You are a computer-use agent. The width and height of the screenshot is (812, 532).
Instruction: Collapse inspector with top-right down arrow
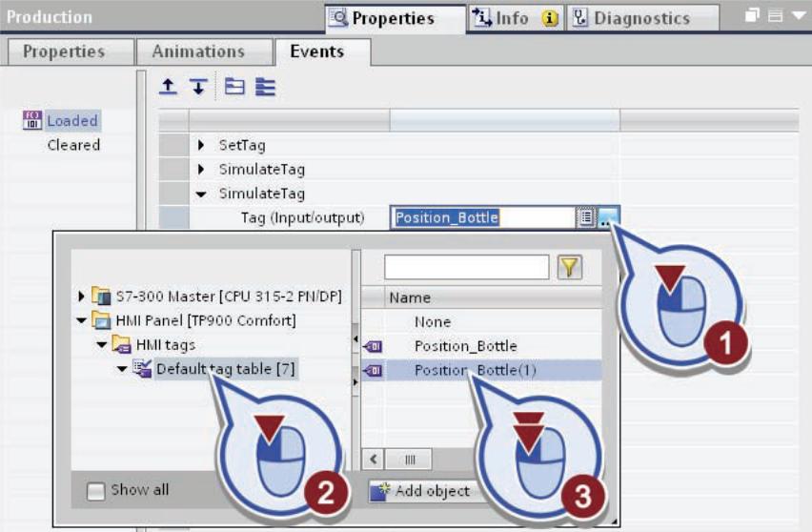click(800, 16)
